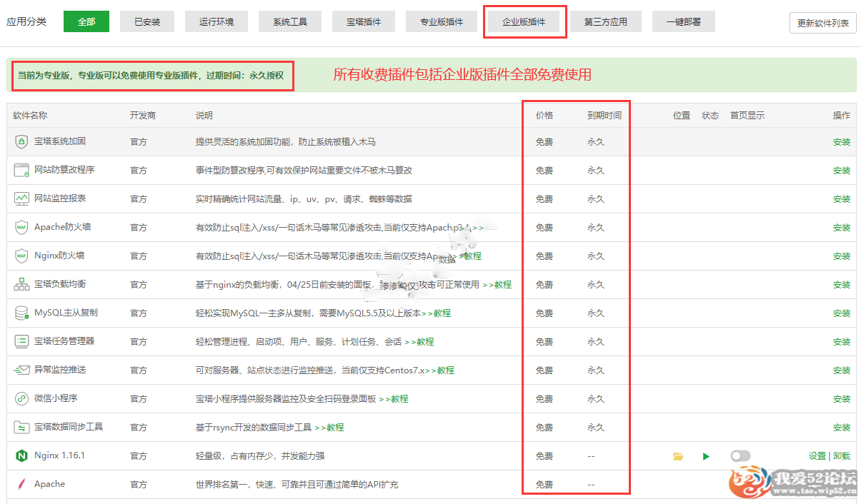Open Nginx 设置 link
Image resolution: width=861 pixels, height=504 pixels.
coord(817,456)
